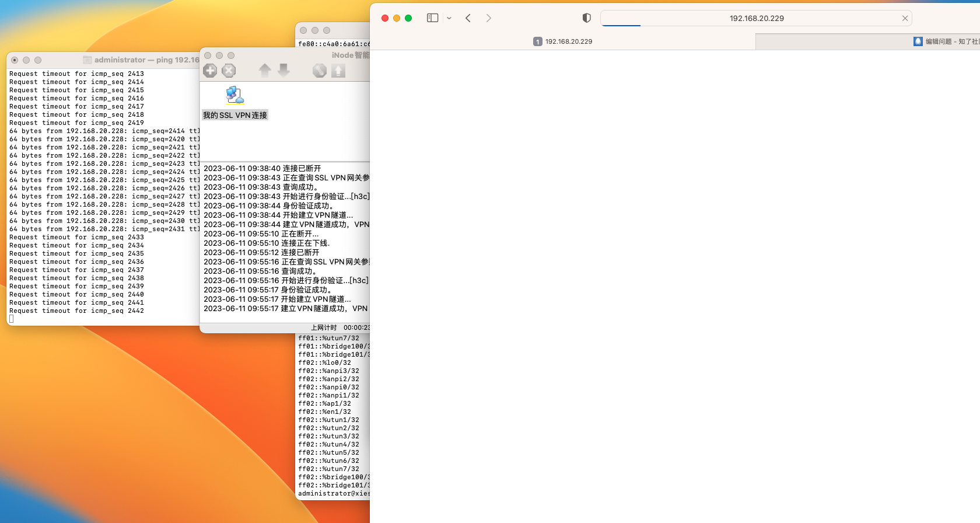Click the 上网计时 timer in iNode status bar
This screenshot has height=523, width=980.
click(x=340, y=327)
